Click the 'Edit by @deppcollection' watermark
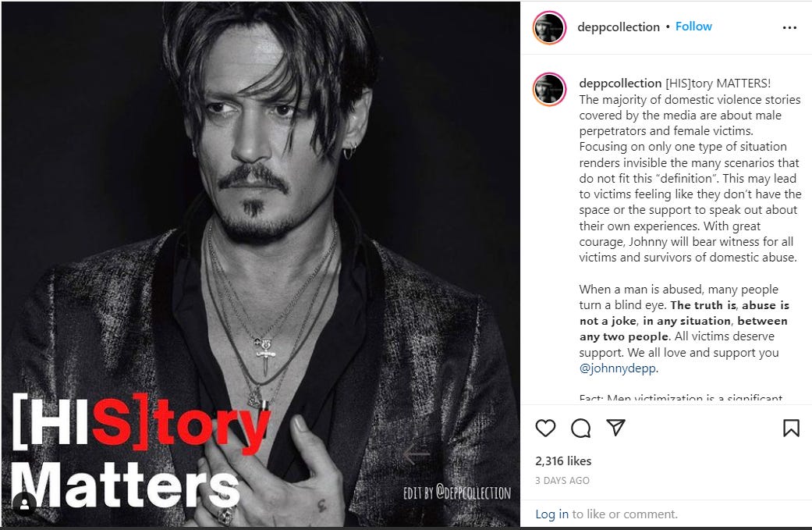Viewport: 812px width, 530px height. (457, 493)
